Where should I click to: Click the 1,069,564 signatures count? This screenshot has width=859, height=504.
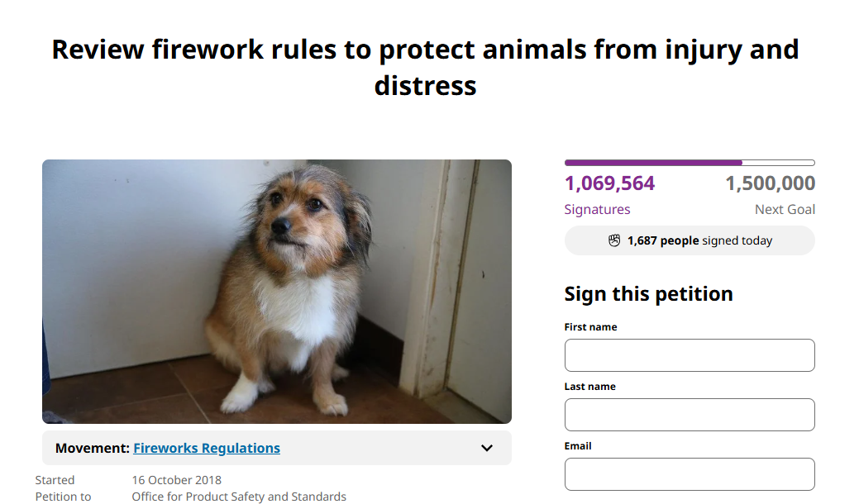point(609,183)
